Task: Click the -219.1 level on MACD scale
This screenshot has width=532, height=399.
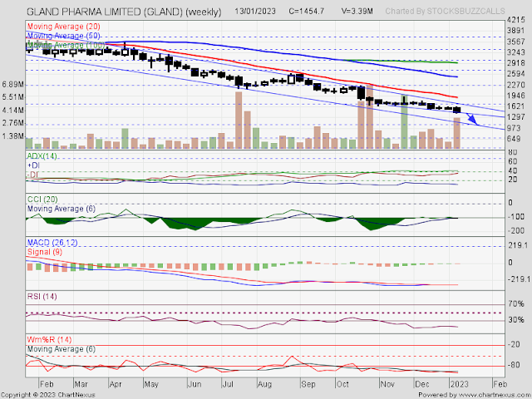Action: (519, 279)
